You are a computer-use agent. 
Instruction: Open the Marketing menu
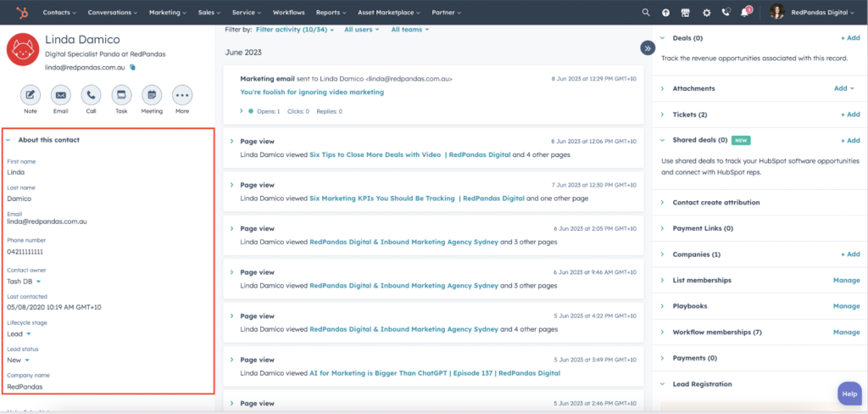[x=168, y=12]
